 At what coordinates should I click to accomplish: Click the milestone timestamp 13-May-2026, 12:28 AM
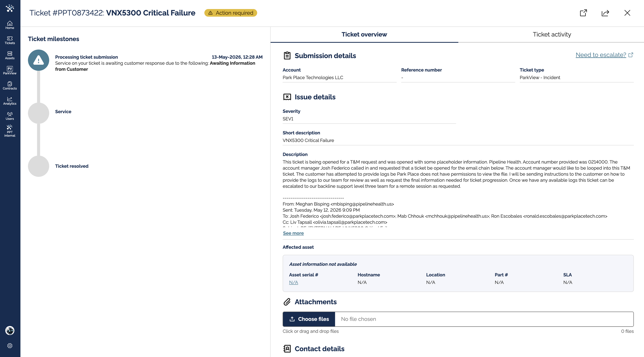[x=237, y=57]
